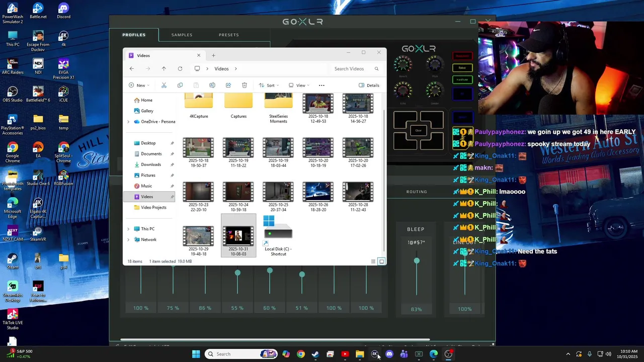Screen dimensions: 644x362
Task: Switch Explorer to large thumbnails view
Action: tap(381, 261)
